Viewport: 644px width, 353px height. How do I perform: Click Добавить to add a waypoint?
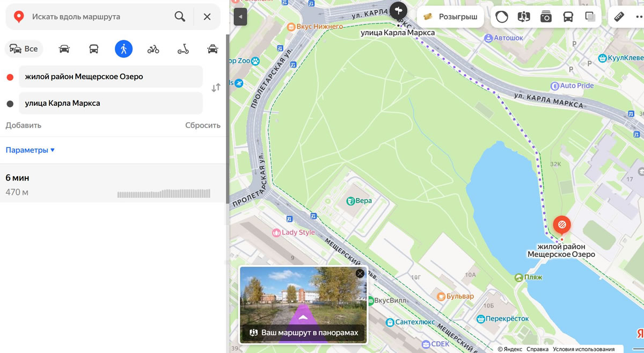click(23, 125)
